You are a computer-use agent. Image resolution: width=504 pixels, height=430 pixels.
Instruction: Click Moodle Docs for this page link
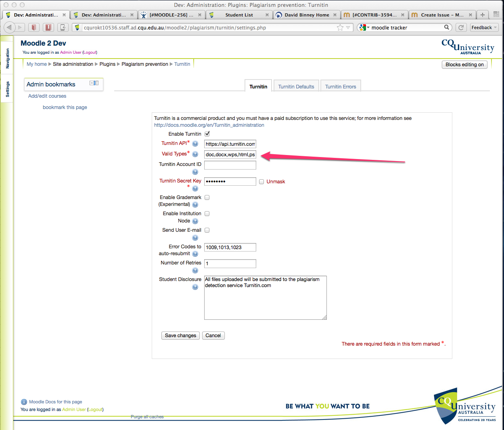click(56, 402)
